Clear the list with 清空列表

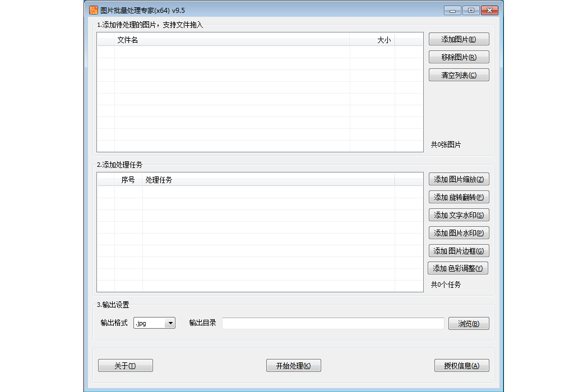(x=459, y=75)
